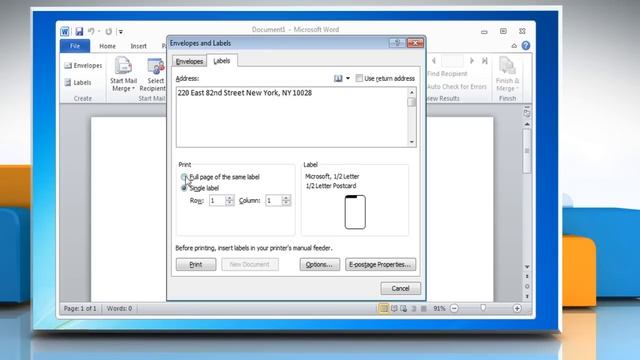Screen dimensions: 640x360
Task: Click the Column number field
Action: 273,200
